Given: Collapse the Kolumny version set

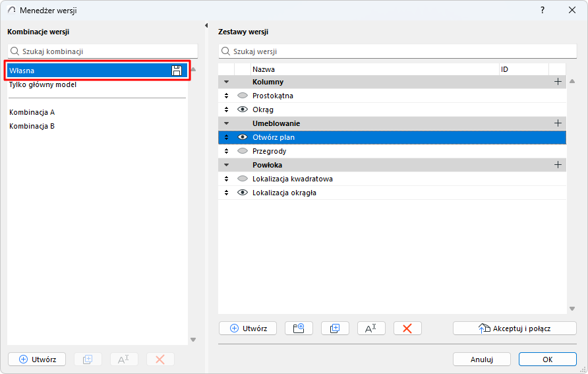Looking at the screenshot, I should (227, 82).
